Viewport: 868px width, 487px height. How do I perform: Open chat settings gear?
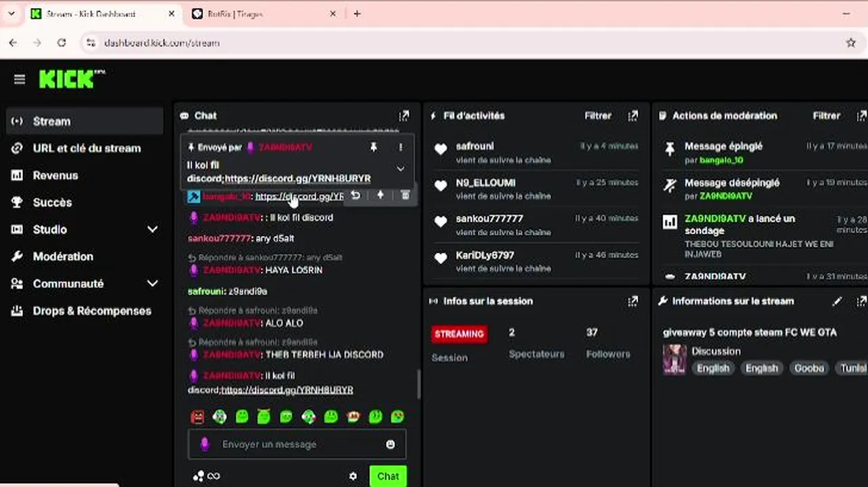(353, 476)
